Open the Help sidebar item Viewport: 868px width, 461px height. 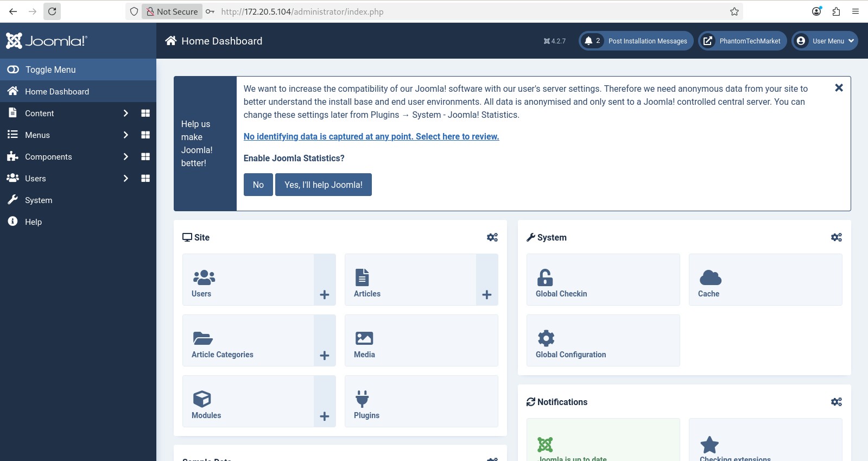[x=78, y=222]
